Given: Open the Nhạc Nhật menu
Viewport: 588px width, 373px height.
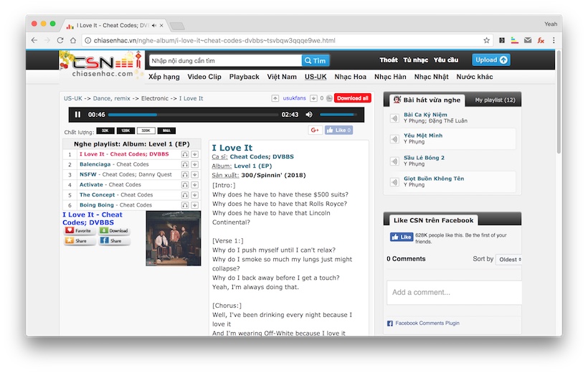Looking at the screenshot, I should (x=431, y=77).
